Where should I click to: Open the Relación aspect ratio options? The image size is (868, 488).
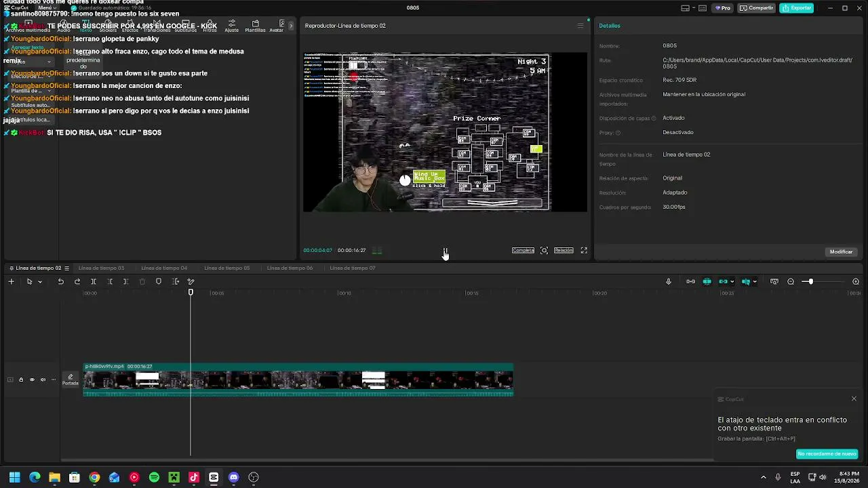click(x=564, y=250)
